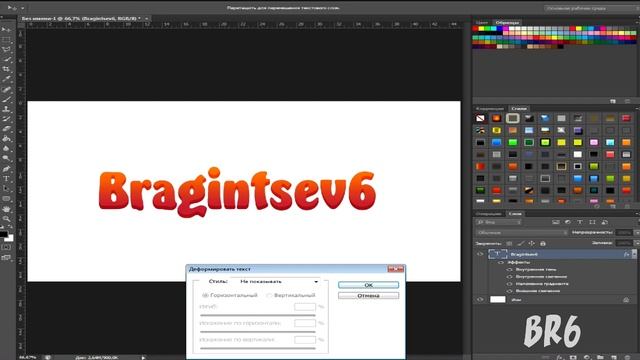
Task: Open the layer blend mode dropdown
Action: [x=522, y=232]
